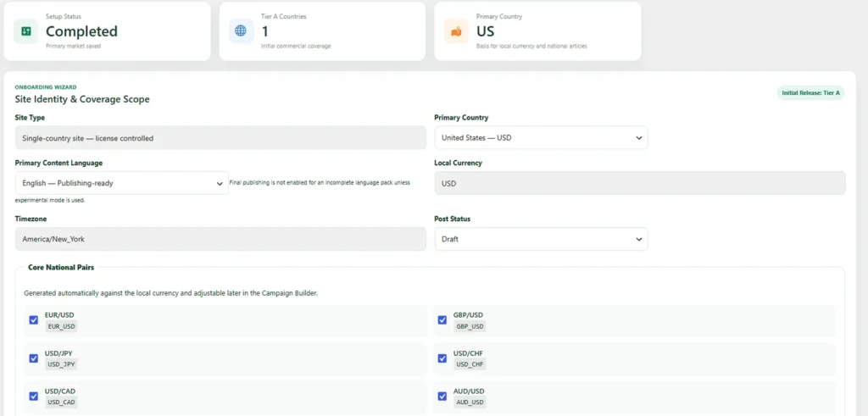Image resolution: width=868 pixels, height=416 pixels.
Task: Disable the USD/CAD pair checkbox
Action: [x=33, y=396]
